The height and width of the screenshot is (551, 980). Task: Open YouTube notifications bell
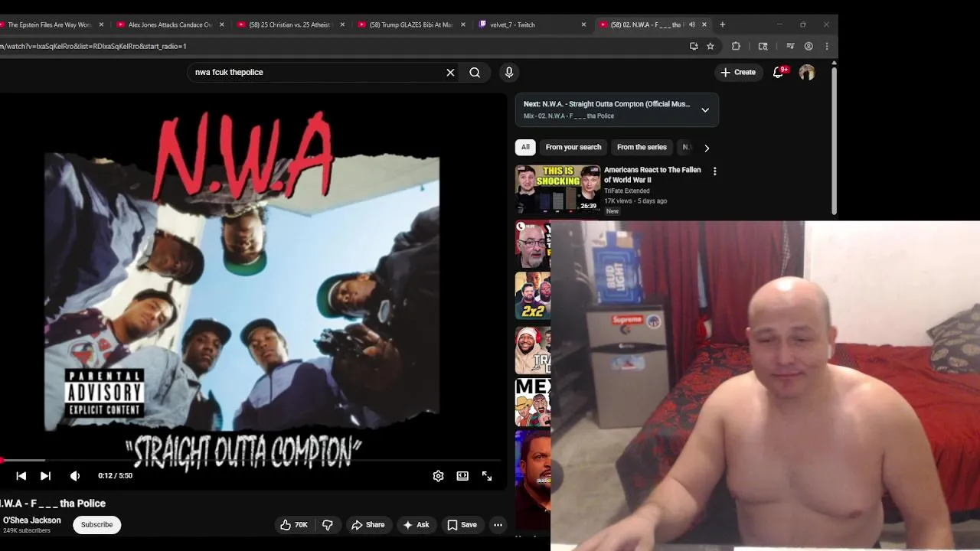coord(779,73)
